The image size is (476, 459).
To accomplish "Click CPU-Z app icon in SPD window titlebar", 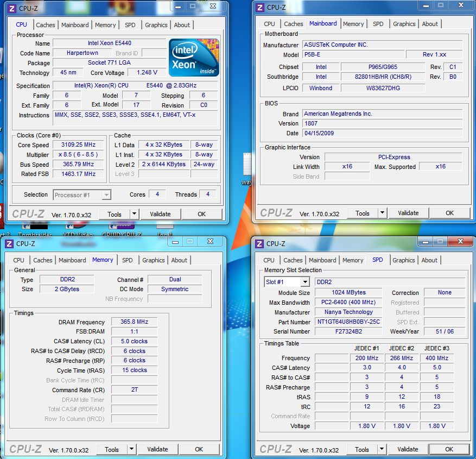I will [259, 244].
